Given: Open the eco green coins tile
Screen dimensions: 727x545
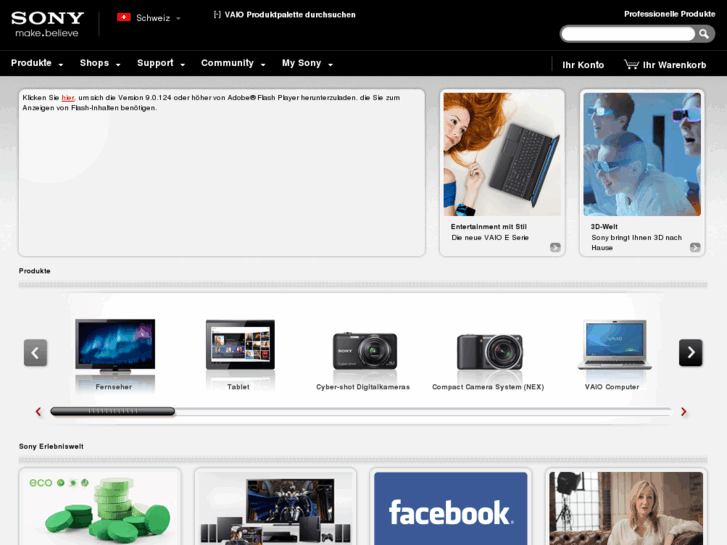Looking at the screenshot, I should [100, 508].
